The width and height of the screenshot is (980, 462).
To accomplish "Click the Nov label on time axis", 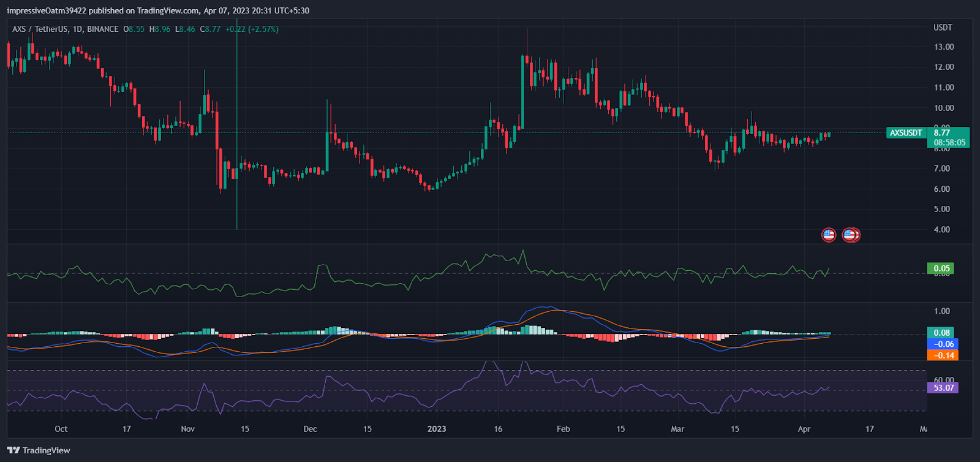I will click(188, 429).
